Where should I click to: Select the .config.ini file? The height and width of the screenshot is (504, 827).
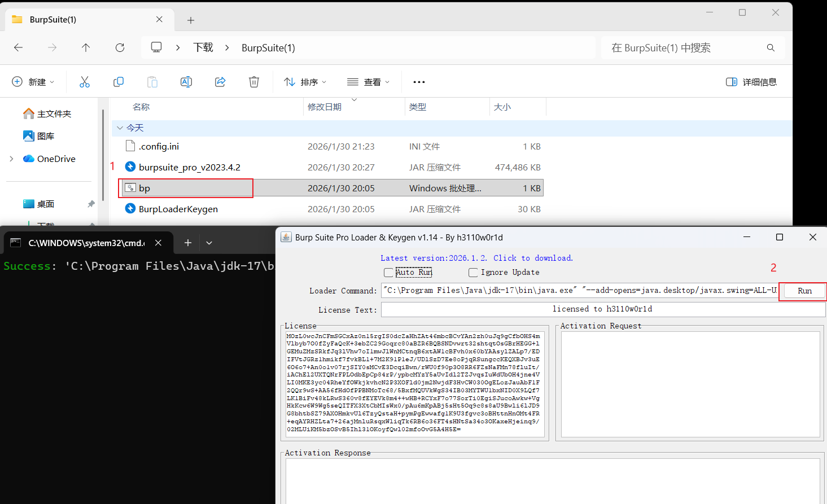pos(331,147)
